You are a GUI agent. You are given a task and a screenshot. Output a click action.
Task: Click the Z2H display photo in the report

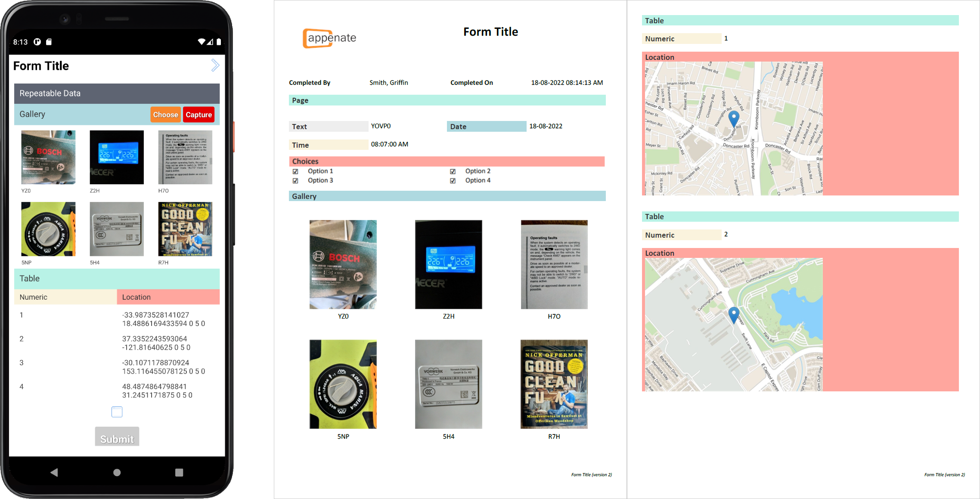tap(449, 264)
